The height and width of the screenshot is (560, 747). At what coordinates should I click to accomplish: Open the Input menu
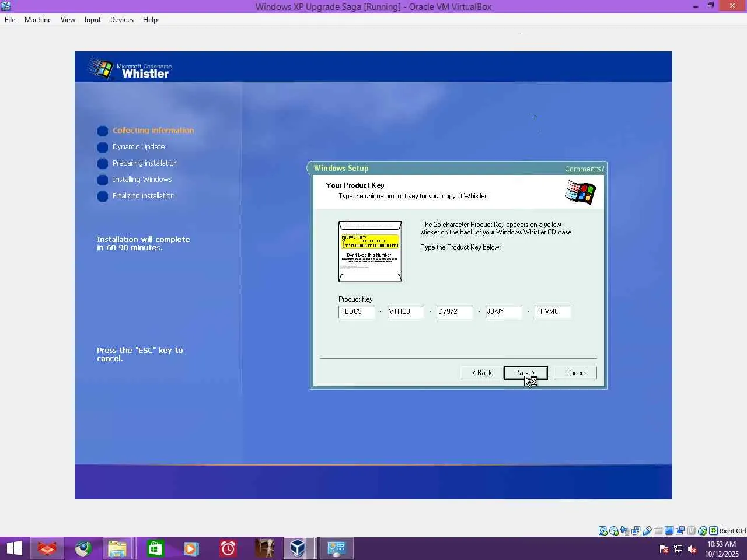tap(92, 19)
